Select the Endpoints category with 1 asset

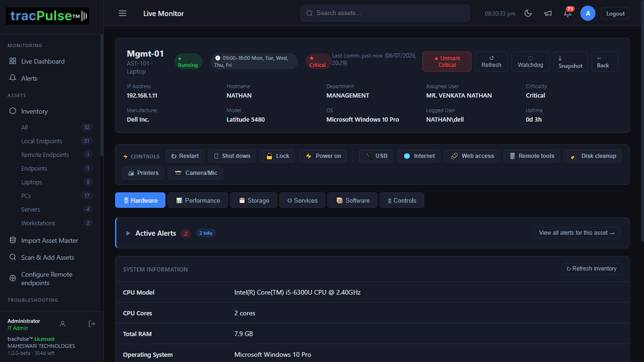pyautogui.click(x=50, y=168)
